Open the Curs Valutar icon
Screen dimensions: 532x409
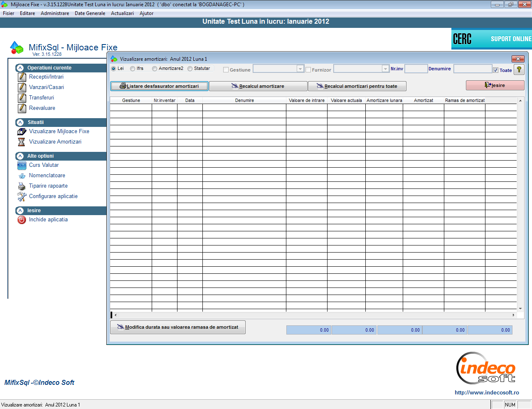tap(22, 166)
